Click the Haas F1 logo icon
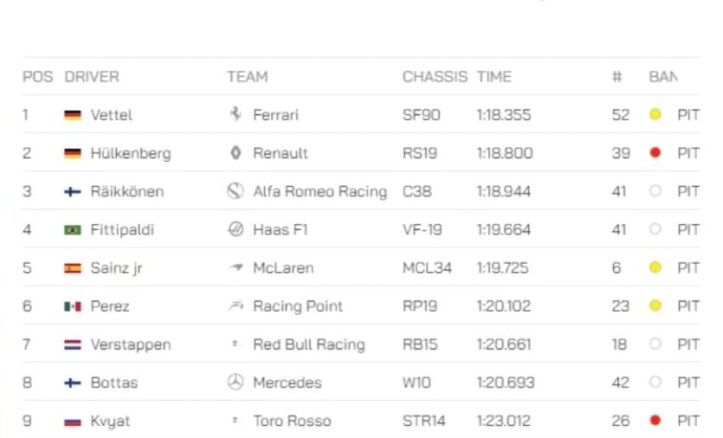This screenshot has height=438, width=723. click(x=236, y=229)
